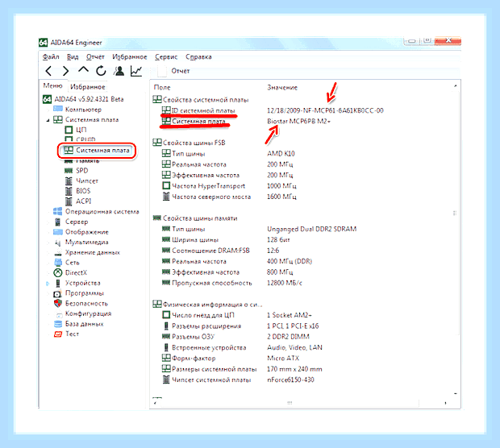The image size is (500, 448).
Task: Click the Значение column header
Action: point(282,87)
